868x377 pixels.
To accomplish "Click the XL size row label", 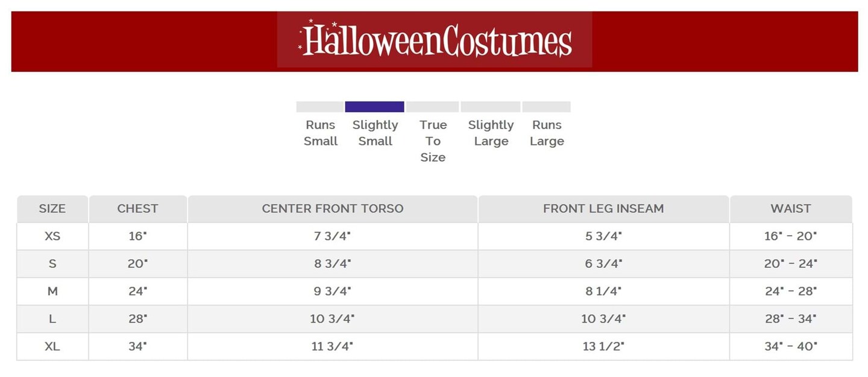I will (x=52, y=347).
